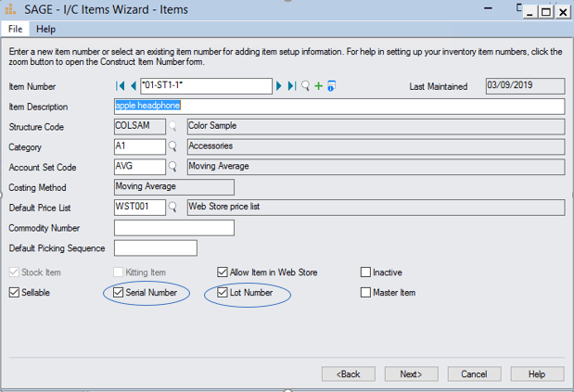Screen dimensions: 574x392
Task: Click the green plus new item icon
Action: [318, 86]
